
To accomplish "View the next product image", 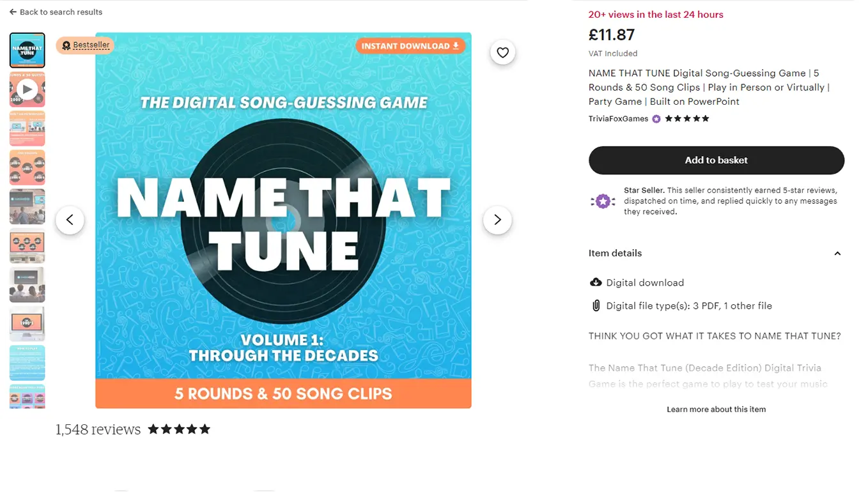I will [497, 220].
